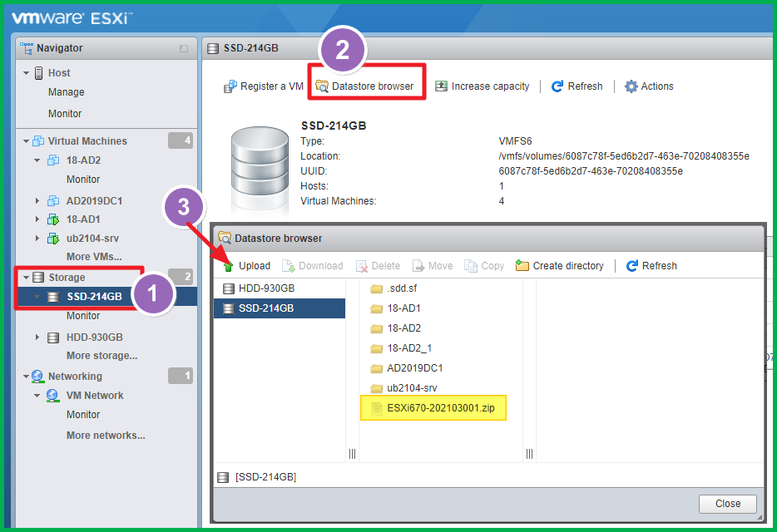Open the .sdd.sf folder

pyautogui.click(x=394, y=288)
